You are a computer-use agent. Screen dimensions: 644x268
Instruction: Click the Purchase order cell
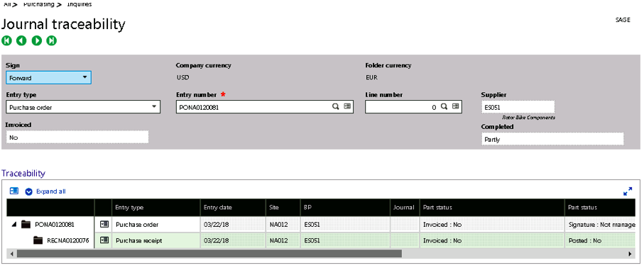pos(156,225)
